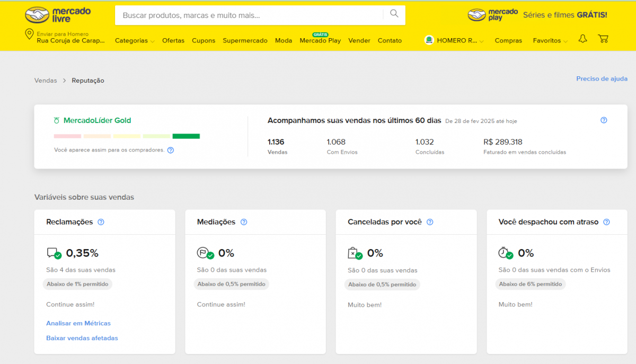
Task: Click the Abaixo de 6% permitido badge
Action: click(x=531, y=285)
